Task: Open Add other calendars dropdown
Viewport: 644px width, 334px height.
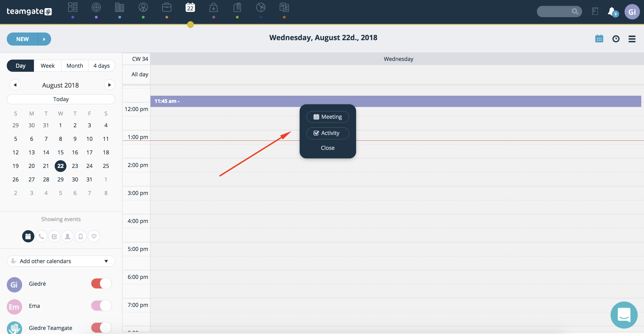Action: coord(61,261)
